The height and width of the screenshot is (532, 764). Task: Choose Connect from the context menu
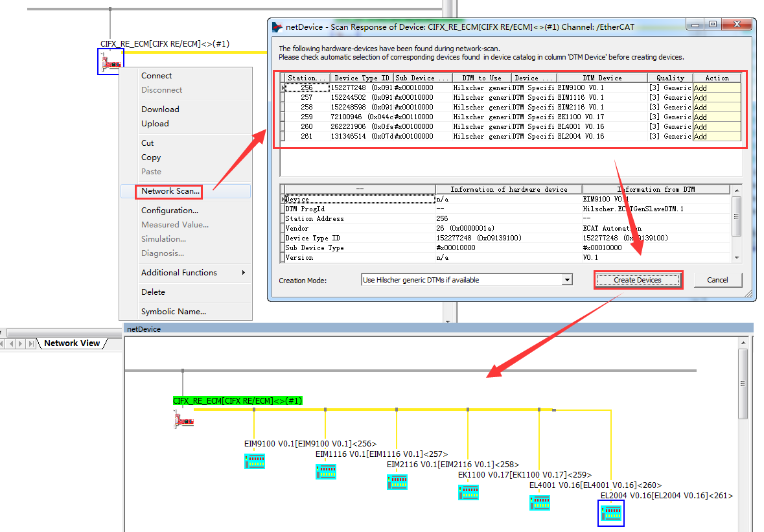click(156, 76)
